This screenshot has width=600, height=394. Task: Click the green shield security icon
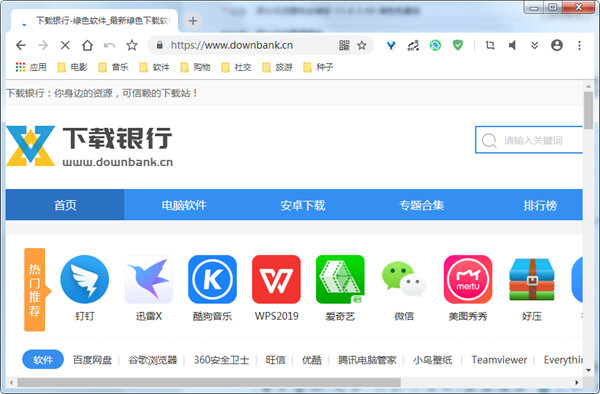(x=458, y=45)
